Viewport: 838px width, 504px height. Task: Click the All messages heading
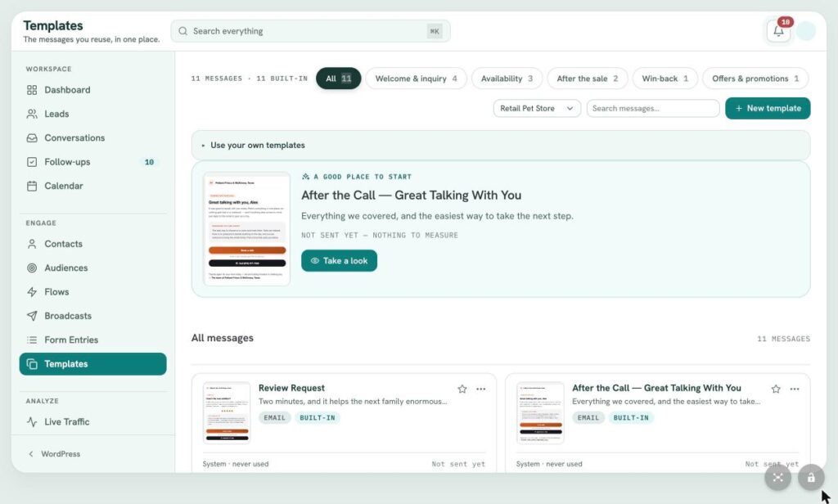click(223, 338)
